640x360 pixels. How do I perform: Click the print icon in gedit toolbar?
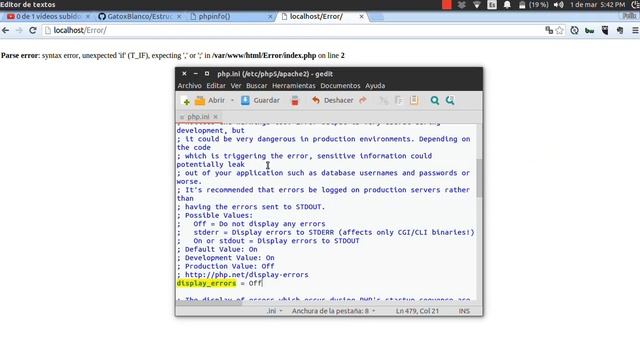295,100
